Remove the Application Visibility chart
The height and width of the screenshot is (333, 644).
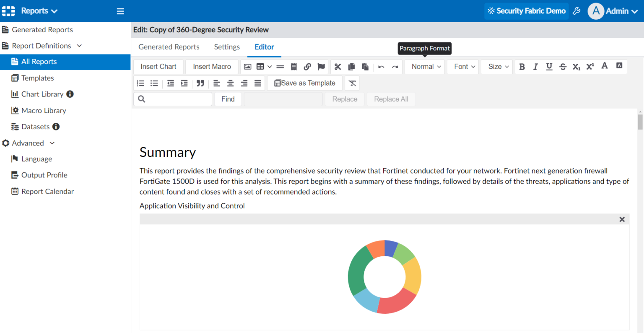(x=622, y=219)
